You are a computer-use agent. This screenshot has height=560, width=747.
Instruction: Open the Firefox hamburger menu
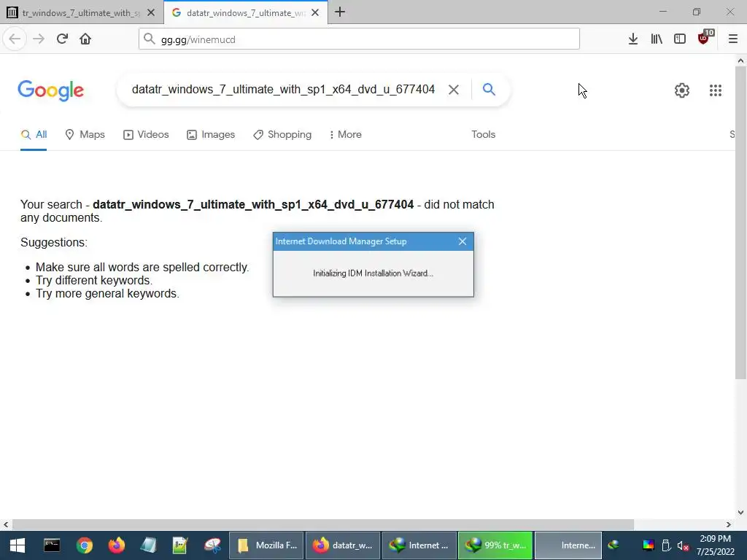tap(732, 39)
